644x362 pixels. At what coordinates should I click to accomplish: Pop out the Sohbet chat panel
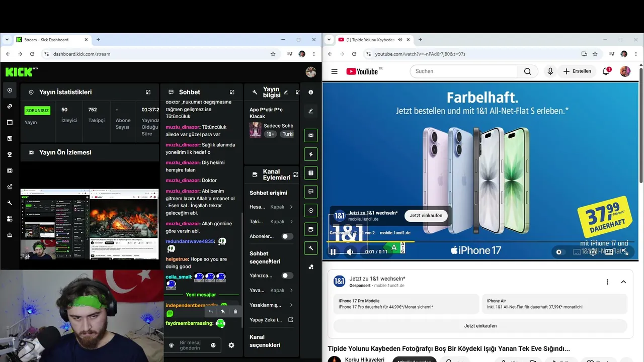tap(232, 93)
